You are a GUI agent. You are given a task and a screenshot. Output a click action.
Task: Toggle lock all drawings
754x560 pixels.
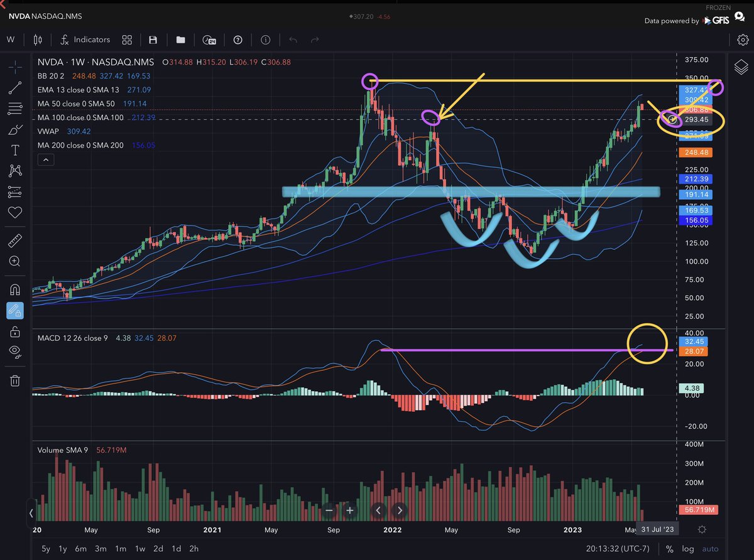pos(15,331)
